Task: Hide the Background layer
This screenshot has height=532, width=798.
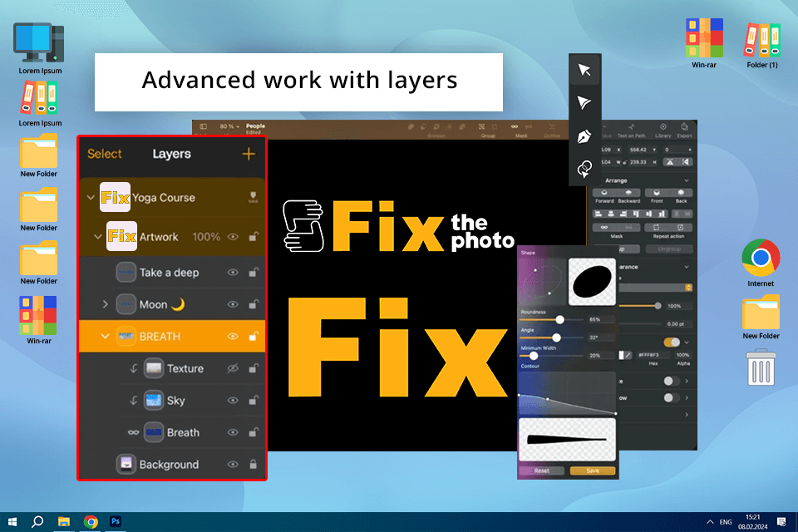Action: pyautogui.click(x=233, y=465)
